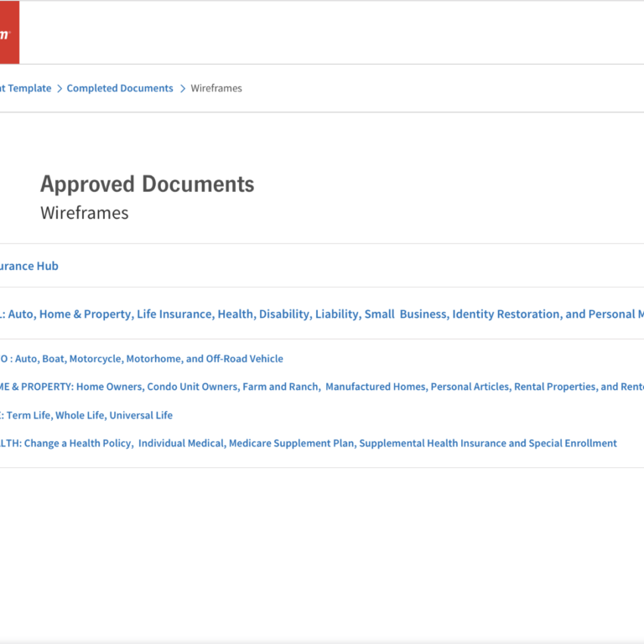Click the horizontal scrollbar at page bottom
The image size is (644, 644).
click(322, 640)
